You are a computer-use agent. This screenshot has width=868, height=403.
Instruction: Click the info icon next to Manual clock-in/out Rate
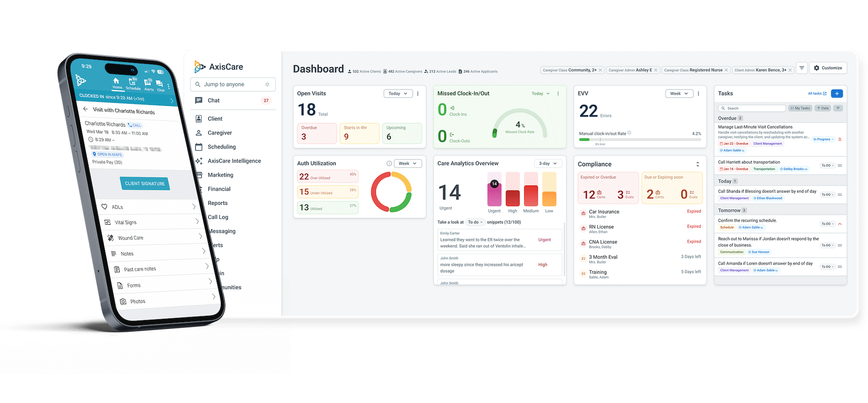(x=629, y=133)
